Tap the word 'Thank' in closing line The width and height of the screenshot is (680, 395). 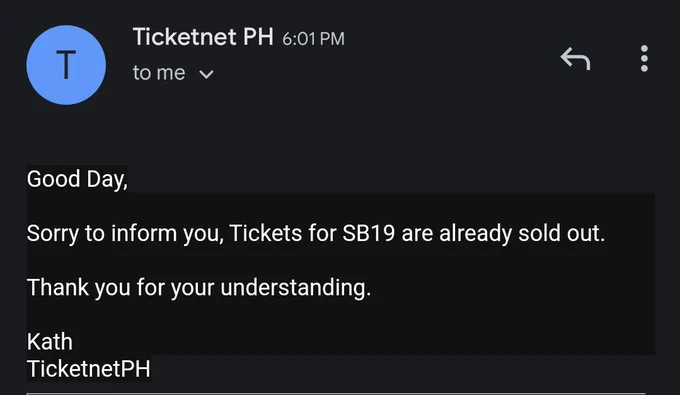[58, 287]
